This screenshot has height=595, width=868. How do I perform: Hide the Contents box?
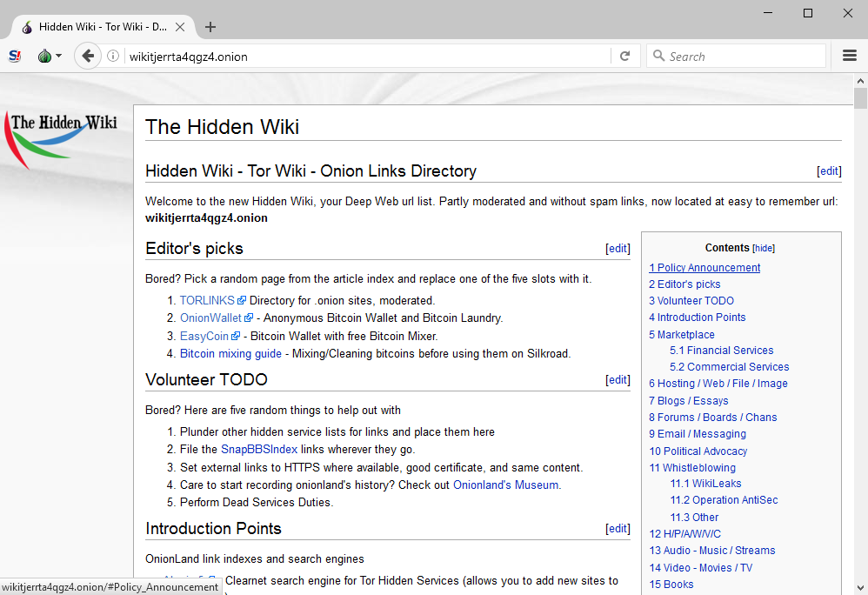tap(764, 249)
